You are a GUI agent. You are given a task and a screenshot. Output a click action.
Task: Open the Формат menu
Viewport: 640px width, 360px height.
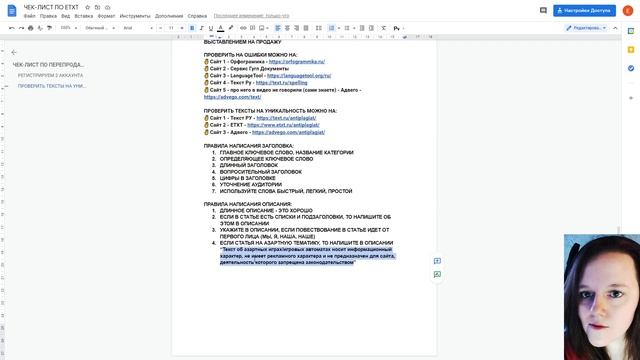(x=106, y=16)
